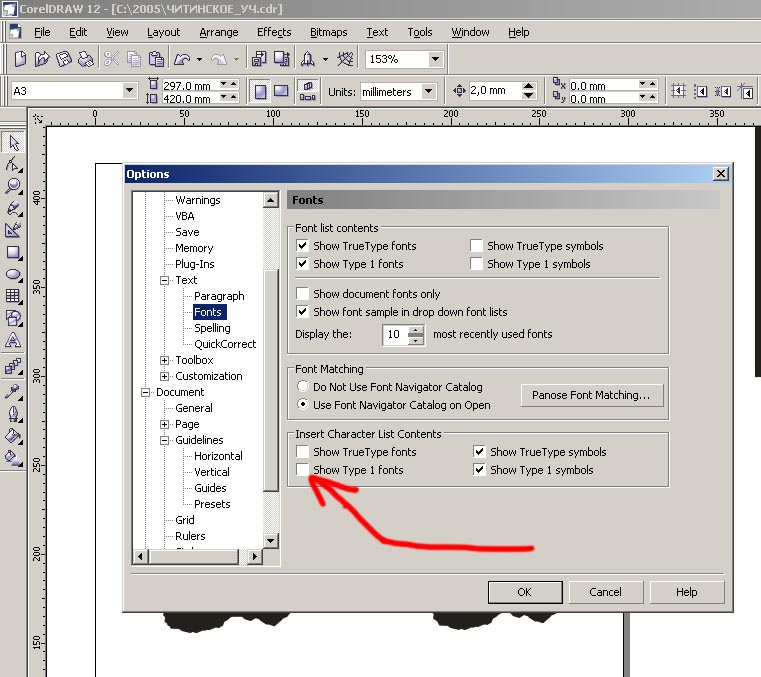The width and height of the screenshot is (761, 677).
Task: Click the tree horizontal scrollbar right arrow
Action: [x=254, y=556]
